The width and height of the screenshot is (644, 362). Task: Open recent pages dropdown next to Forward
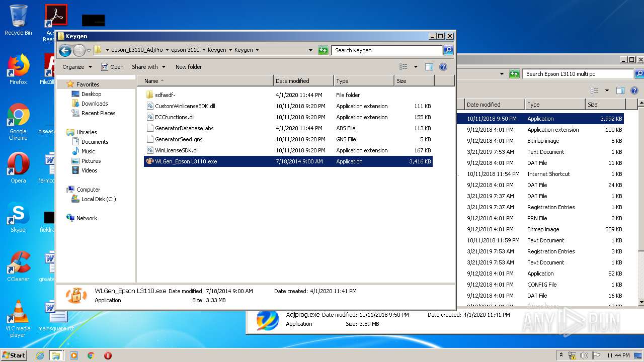89,50
